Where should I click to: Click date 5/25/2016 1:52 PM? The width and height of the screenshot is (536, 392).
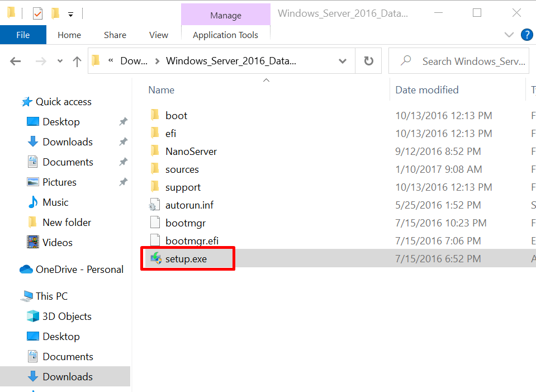(x=438, y=205)
